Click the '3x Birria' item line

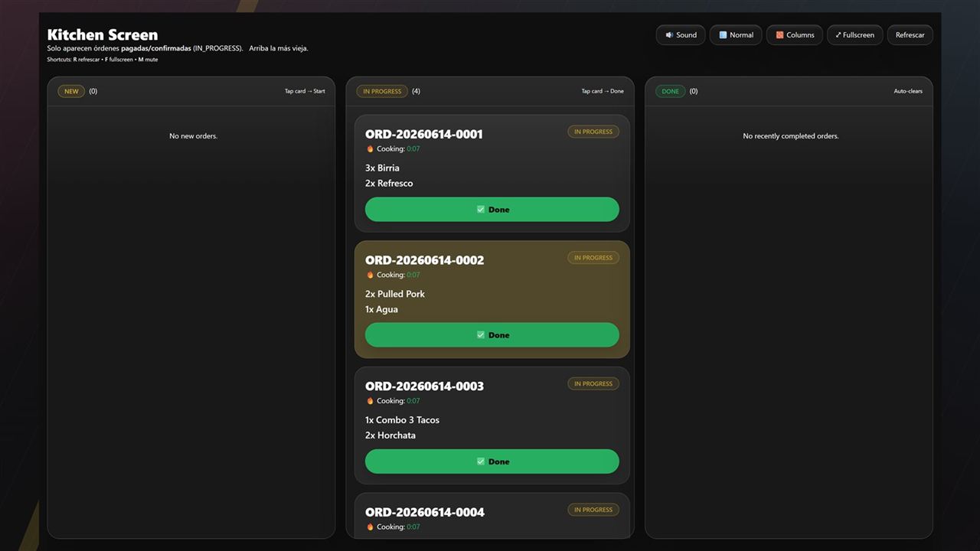[x=382, y=168]
